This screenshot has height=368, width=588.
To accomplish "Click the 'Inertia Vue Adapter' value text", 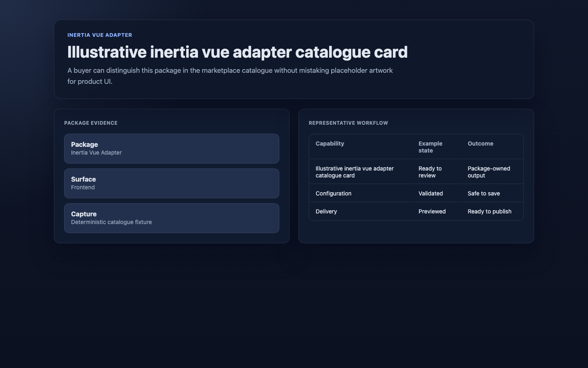I will (x=96, y=153).
